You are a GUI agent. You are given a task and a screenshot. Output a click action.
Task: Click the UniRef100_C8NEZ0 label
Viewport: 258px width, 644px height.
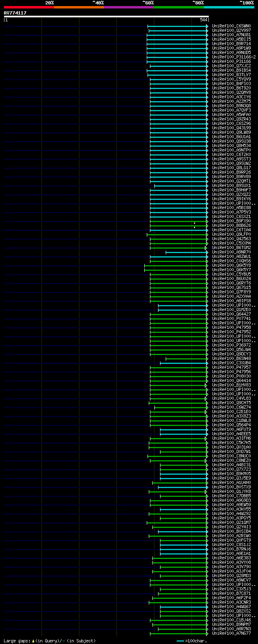pos(231,461)
